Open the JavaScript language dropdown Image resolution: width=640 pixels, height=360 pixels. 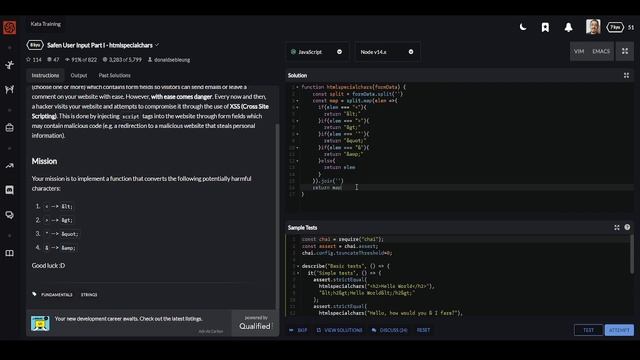click(x=317, y=52)
